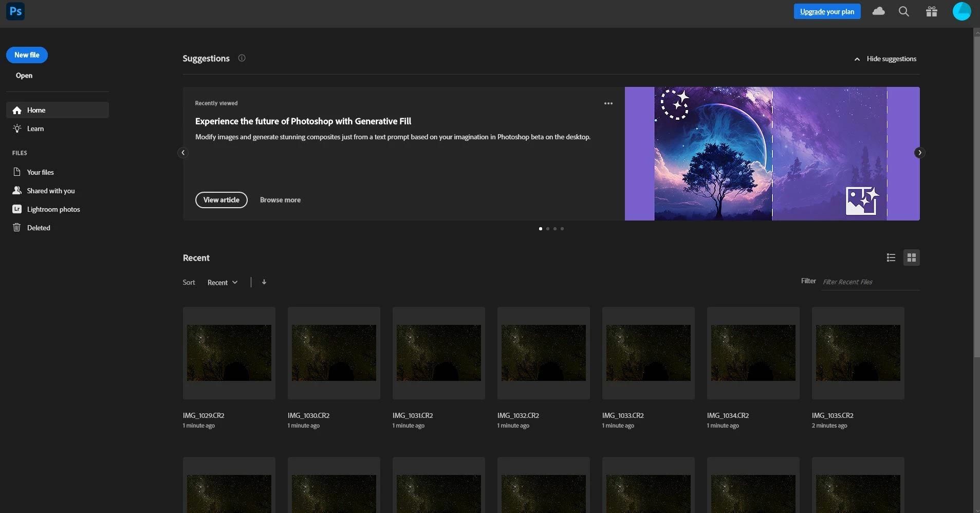The width and height of the screenshot is (980, 513).
Task: Click the IMG_1033.CR2 file name
Action: [623, 415]
